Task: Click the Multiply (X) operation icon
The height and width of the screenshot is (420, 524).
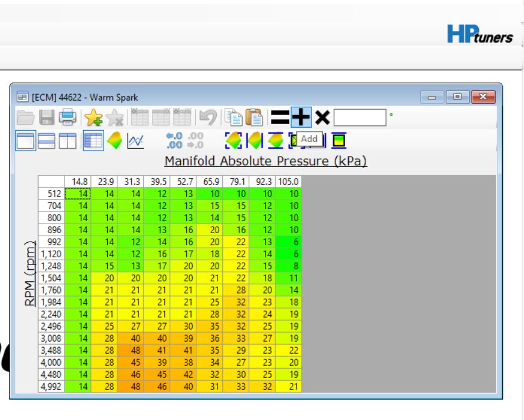Action: click(322, 117)
